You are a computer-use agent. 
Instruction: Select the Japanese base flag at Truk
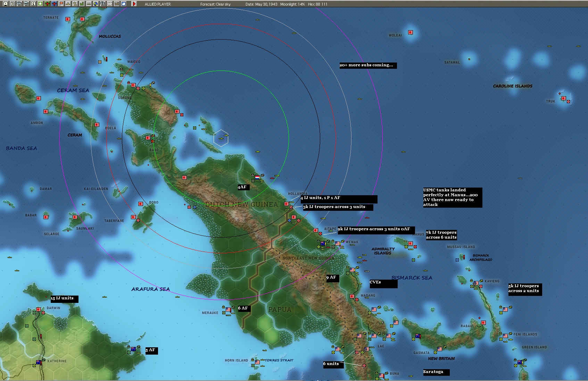click(564, 98)
